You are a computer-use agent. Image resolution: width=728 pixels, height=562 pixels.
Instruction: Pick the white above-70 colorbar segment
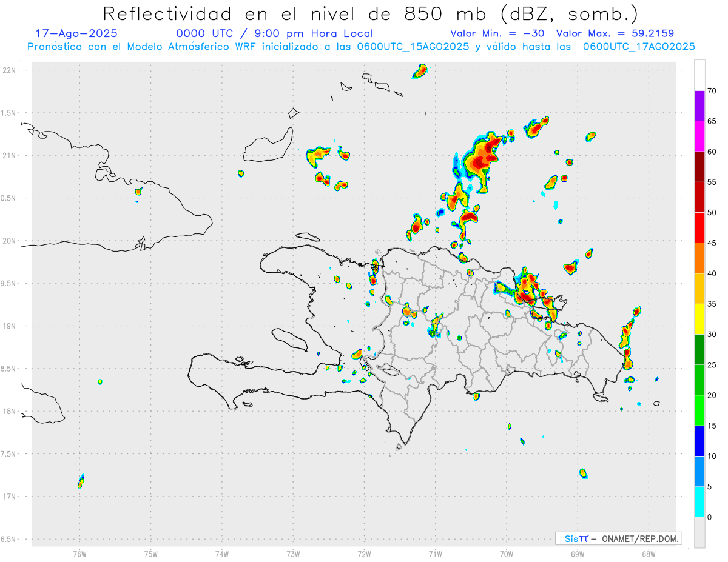699,75
